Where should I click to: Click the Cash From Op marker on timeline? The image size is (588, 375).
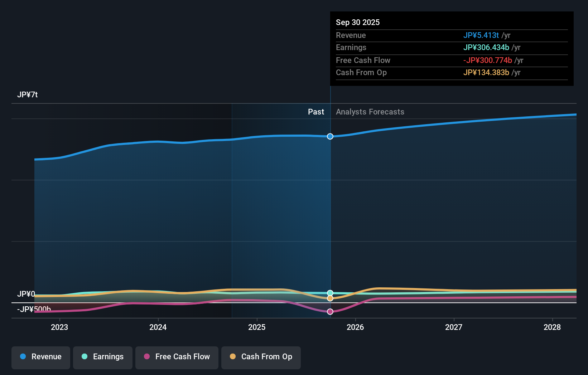pyautogui.click(x=330, y=298)
